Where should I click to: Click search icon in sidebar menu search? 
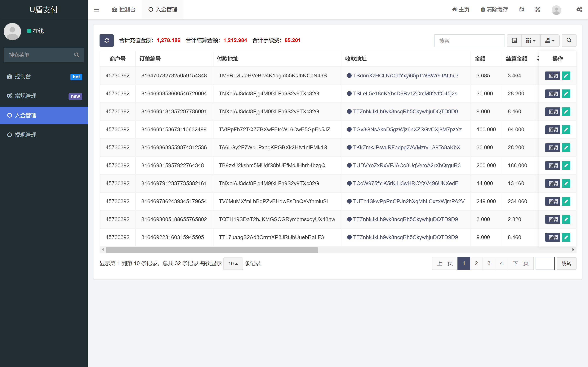tap(77, 55)
